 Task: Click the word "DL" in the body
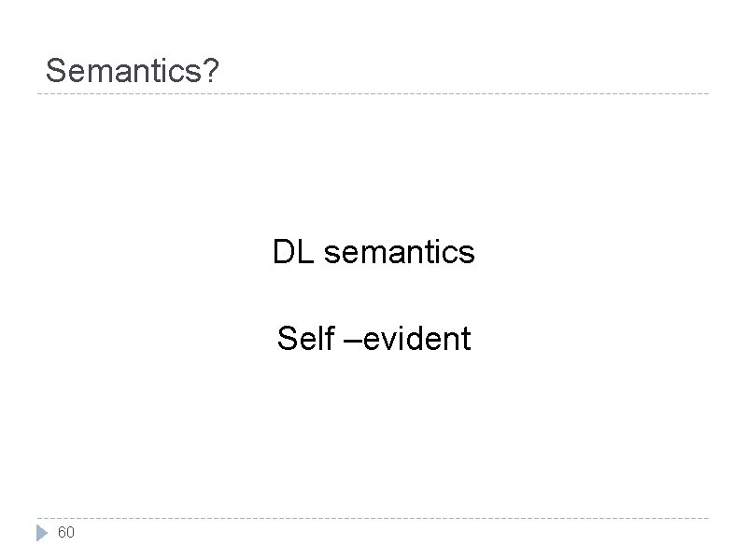point(293,252)
